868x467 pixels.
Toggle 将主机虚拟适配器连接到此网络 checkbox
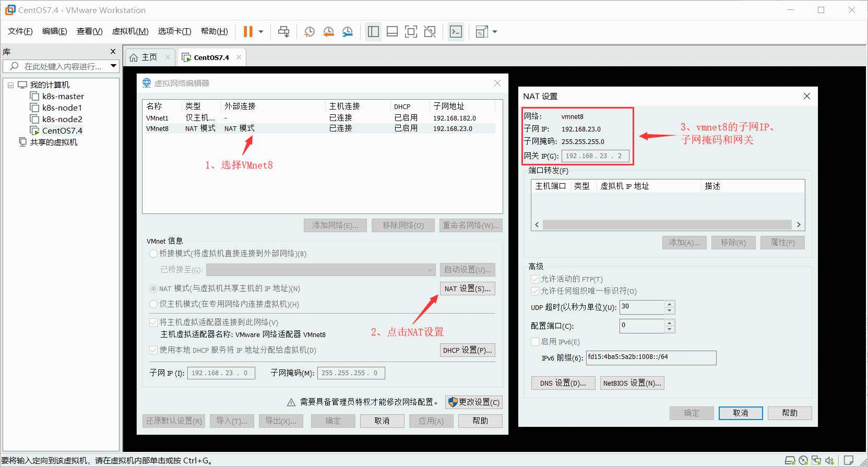point(153,322)
